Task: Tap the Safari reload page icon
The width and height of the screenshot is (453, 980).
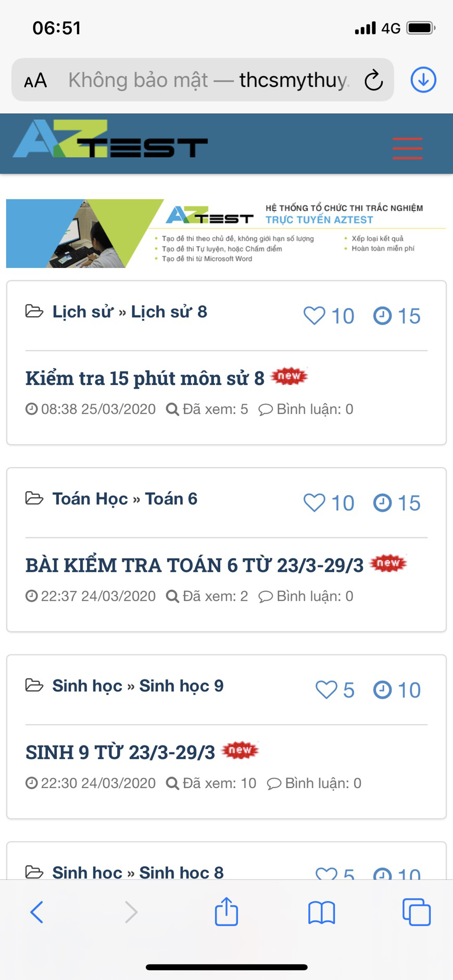Action: tap(373, 81)
